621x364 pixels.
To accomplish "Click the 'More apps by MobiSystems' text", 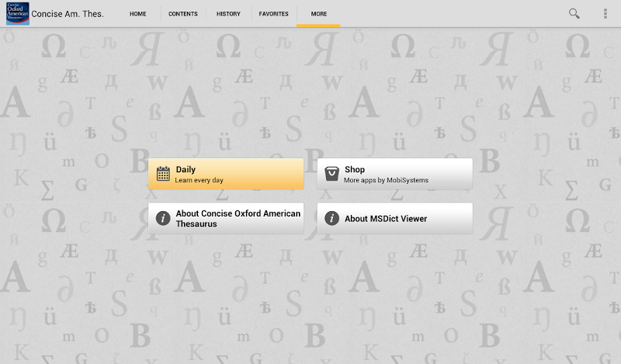I will 386,180.
